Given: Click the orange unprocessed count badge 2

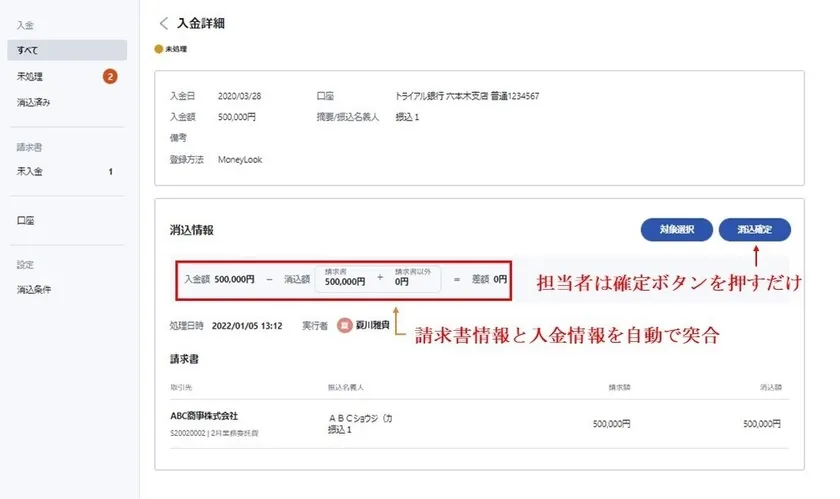Looking at the screenshot, I should pos(110,76).
